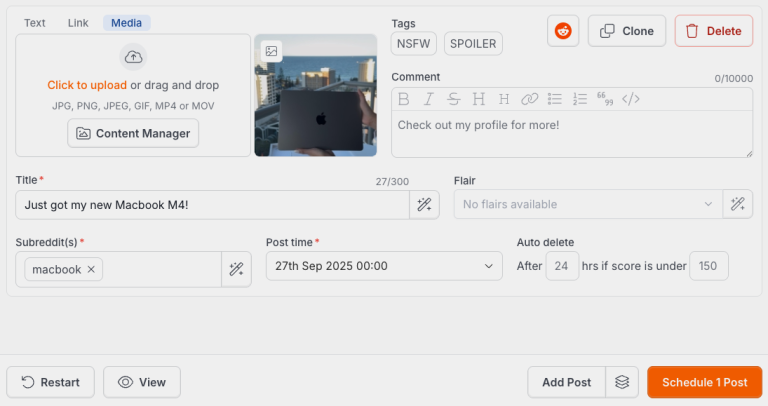Toggle strikethrough in comment toolbar
Screen dimensions: 768x406
(x=453, y=98)
